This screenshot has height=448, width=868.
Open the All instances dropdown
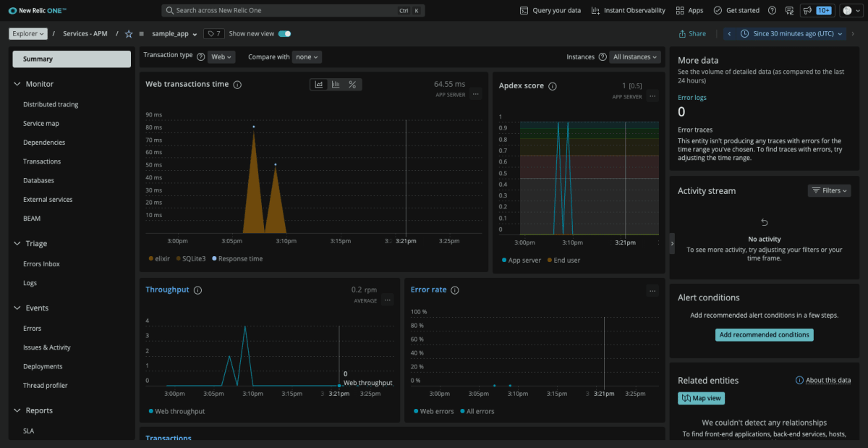pyautogui.click(x=635, y=57)
